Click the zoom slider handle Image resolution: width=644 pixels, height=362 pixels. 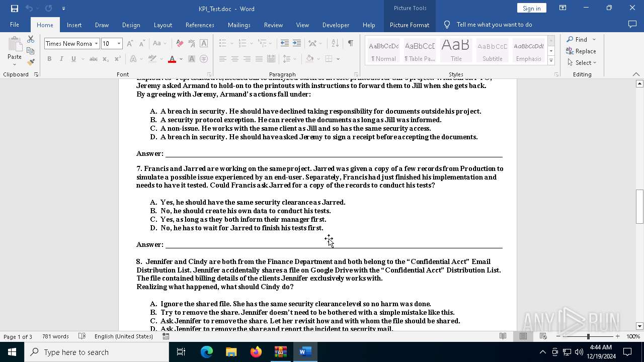point(588,336)
